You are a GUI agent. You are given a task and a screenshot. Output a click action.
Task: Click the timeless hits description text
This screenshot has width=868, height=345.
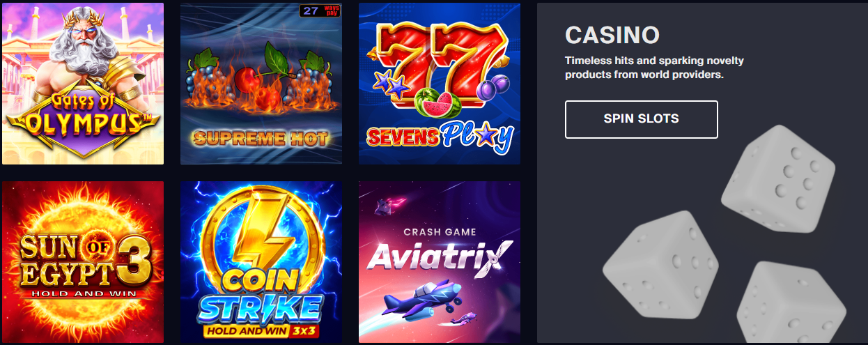654,68
